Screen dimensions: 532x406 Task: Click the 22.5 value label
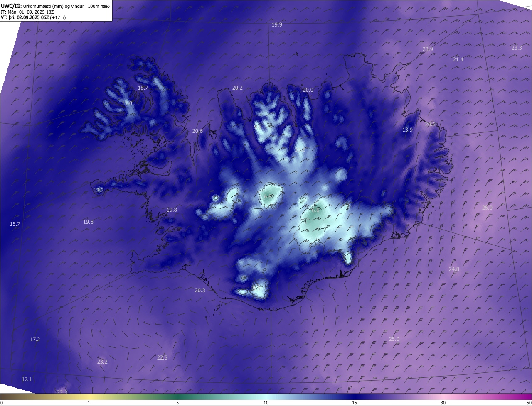point(162,358)
